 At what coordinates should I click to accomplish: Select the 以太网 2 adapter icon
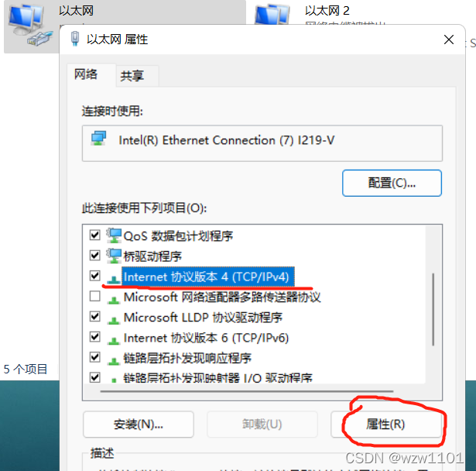(272, 14)
